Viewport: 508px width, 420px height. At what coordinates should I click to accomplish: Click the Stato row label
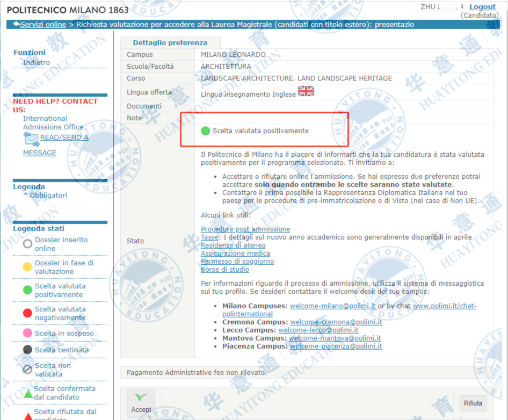[135, 241]
